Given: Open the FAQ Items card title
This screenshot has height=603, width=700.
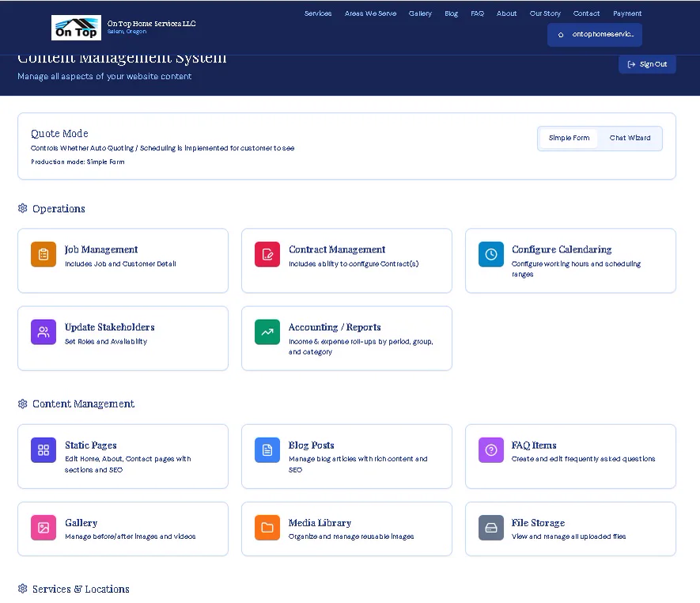Looking at the screenshot, I should click(534, 445).
